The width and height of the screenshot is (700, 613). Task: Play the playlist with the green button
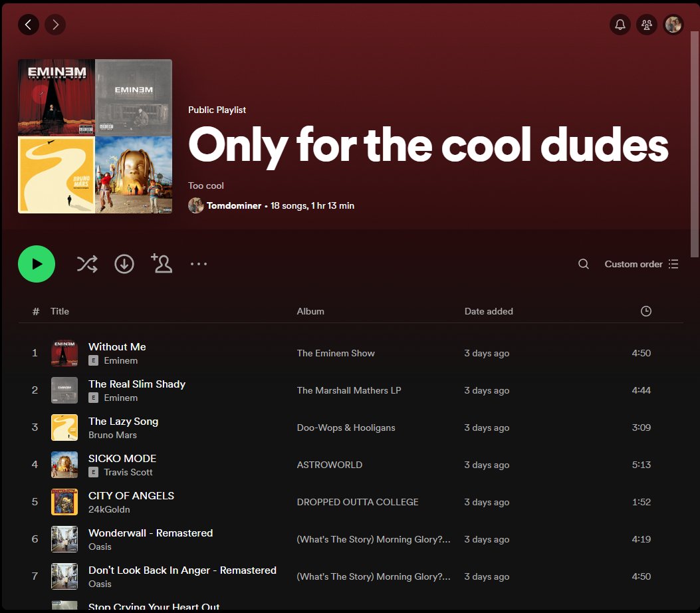pyautogui.click(x=37, y=264)
